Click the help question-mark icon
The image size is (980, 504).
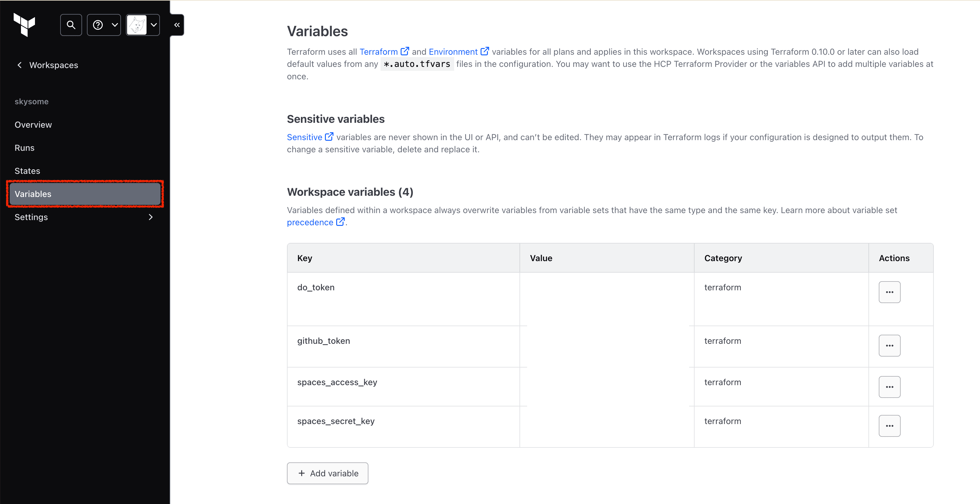98,24
